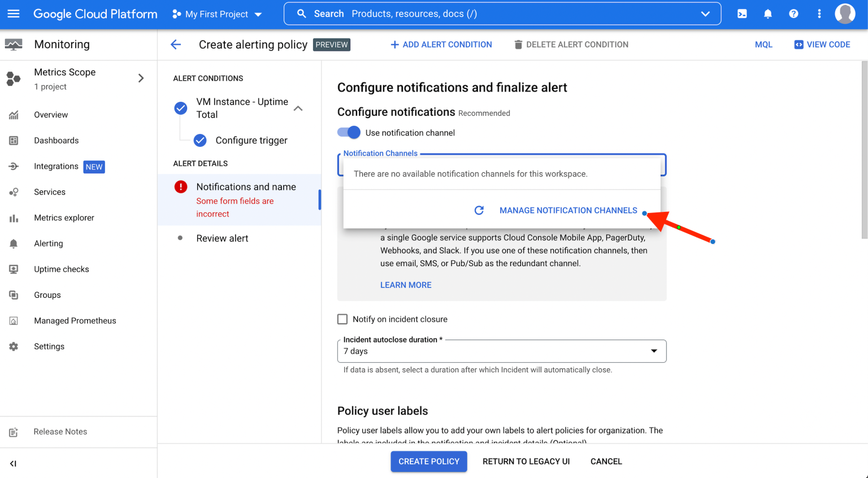Select Notifications and name step

pyautogui.click(x=240, y=199)
